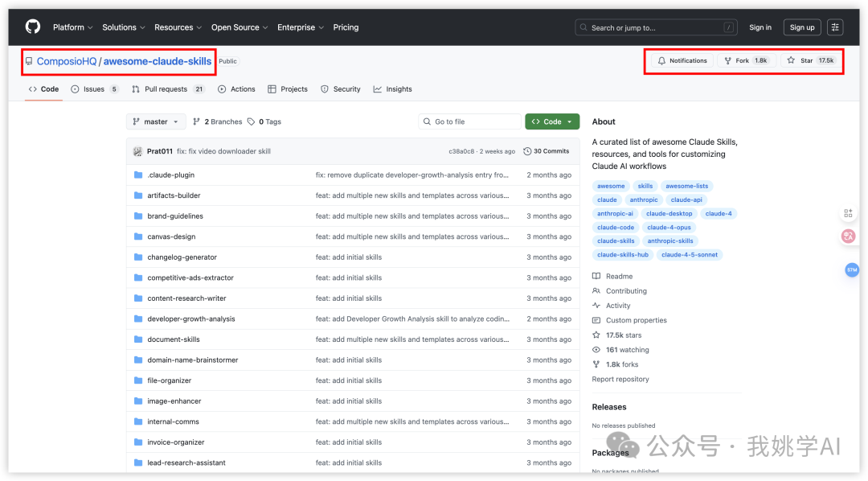Viewport: 868px width, 481px height.
Task: Click the anthropic topic tag
Action: [643, 200]
